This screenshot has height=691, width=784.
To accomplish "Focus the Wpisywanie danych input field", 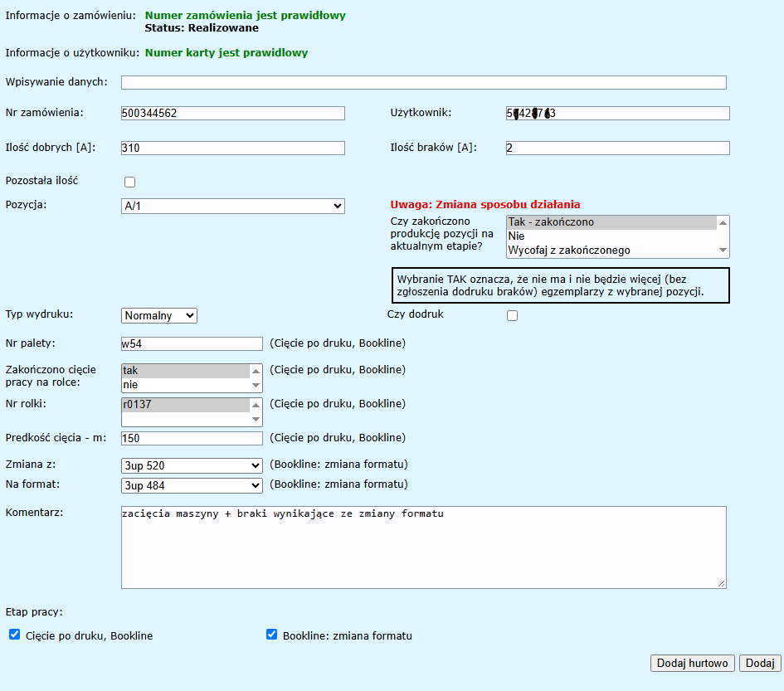I will pos(423,82).
